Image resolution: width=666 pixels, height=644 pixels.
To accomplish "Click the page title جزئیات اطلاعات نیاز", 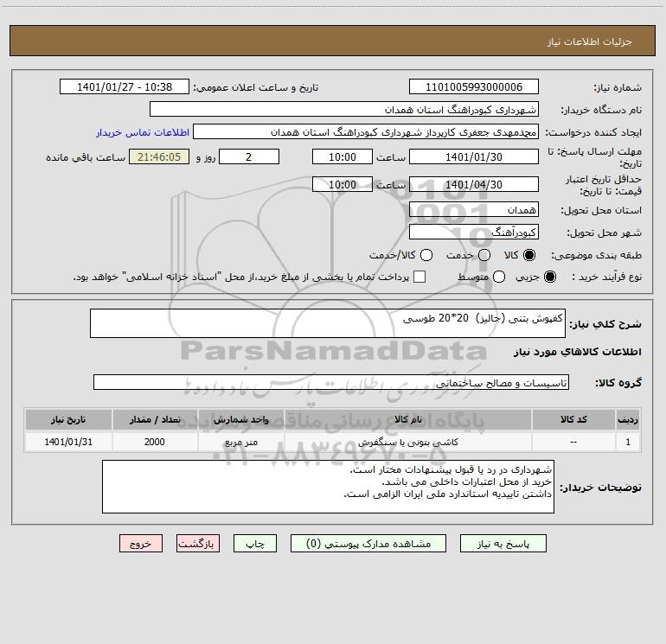I will (589, 41).
